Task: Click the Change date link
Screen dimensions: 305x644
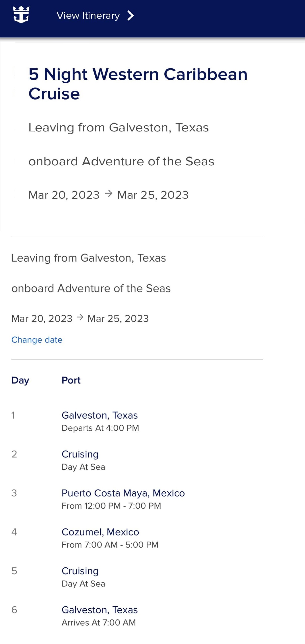Action: [x=37, y=340]
